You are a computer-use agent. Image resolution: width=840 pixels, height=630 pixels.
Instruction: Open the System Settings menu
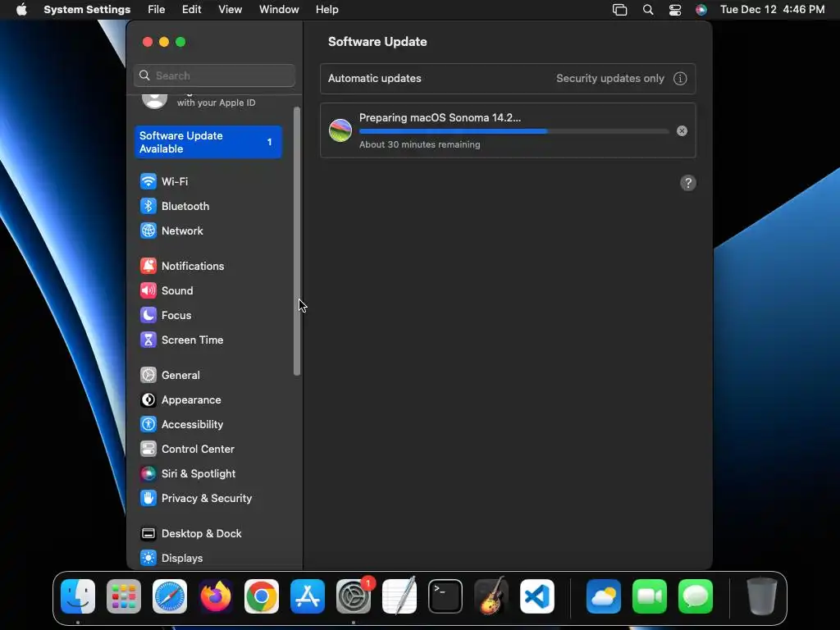[x=87, y=10]
